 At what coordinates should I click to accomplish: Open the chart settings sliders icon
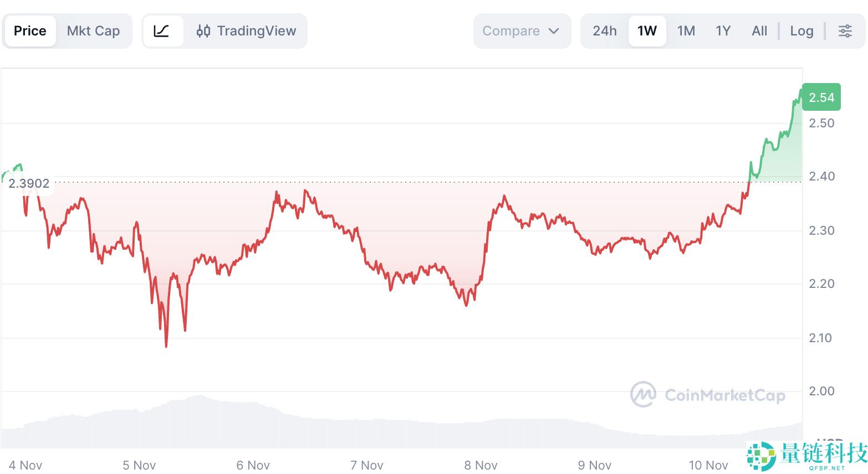click(x=845, y=31)
